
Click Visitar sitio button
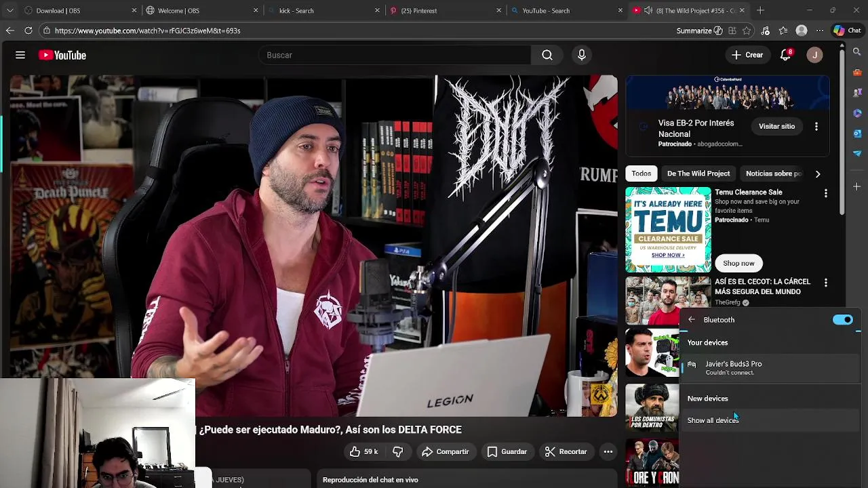(x=776, y=126)
